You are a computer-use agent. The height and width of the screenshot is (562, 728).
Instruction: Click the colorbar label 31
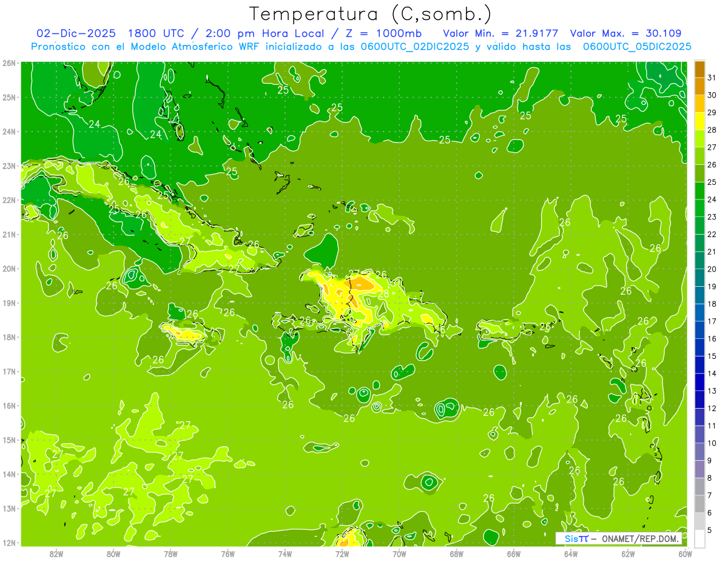712,78
